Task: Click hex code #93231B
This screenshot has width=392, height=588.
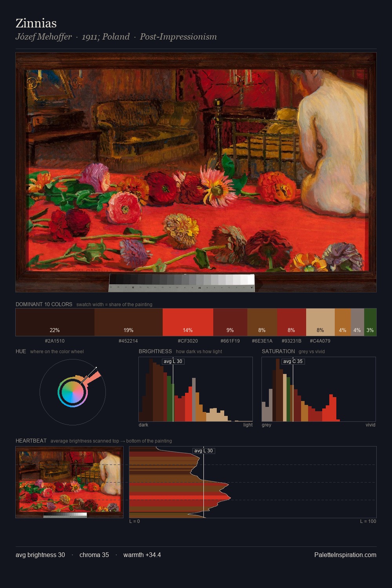Action: click(x=291, y=341)
